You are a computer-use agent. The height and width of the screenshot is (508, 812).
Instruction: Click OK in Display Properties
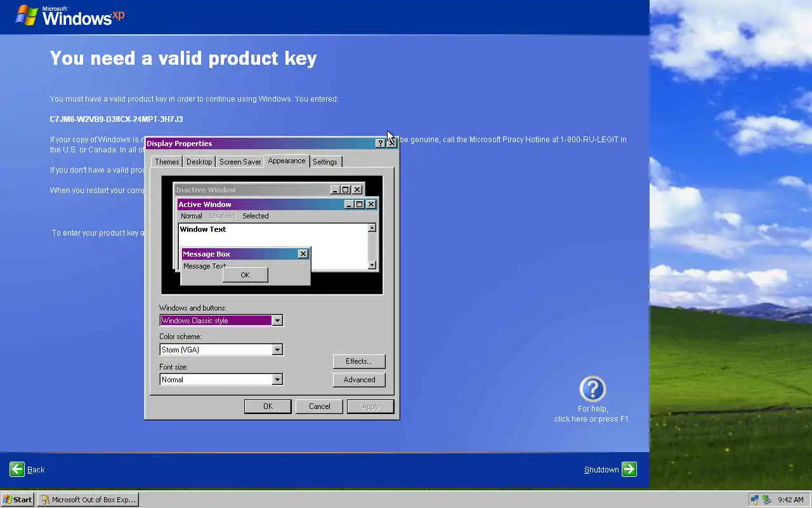[x=268, y=406]
